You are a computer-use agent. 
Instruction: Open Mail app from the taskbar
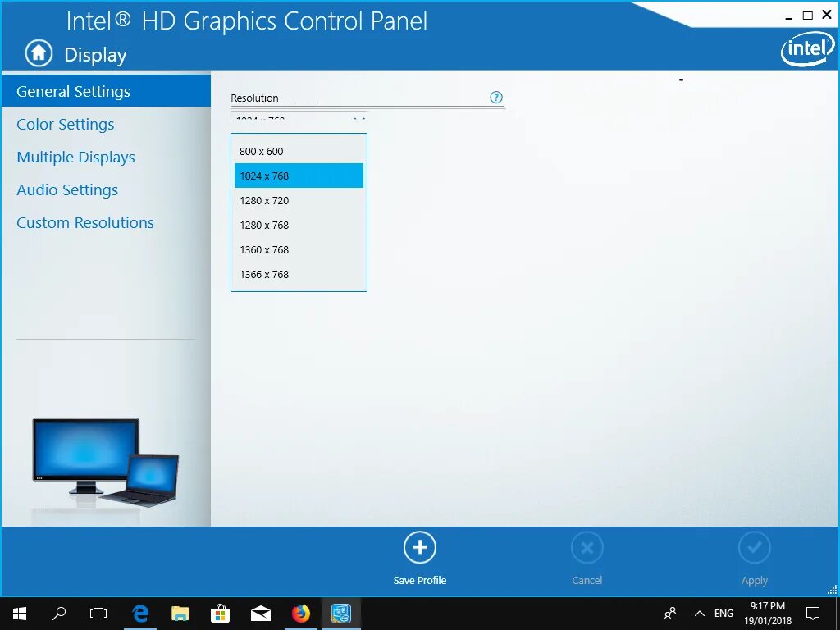260,614
